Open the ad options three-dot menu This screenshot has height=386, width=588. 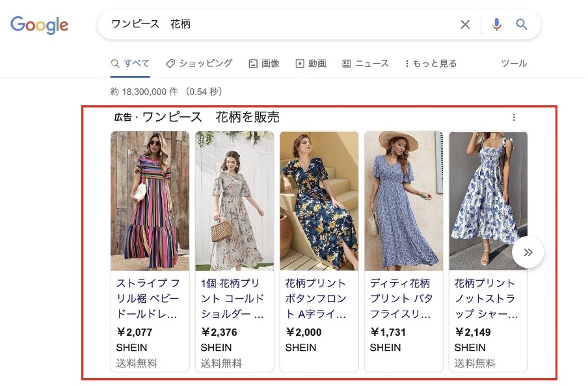pos(514,118)
